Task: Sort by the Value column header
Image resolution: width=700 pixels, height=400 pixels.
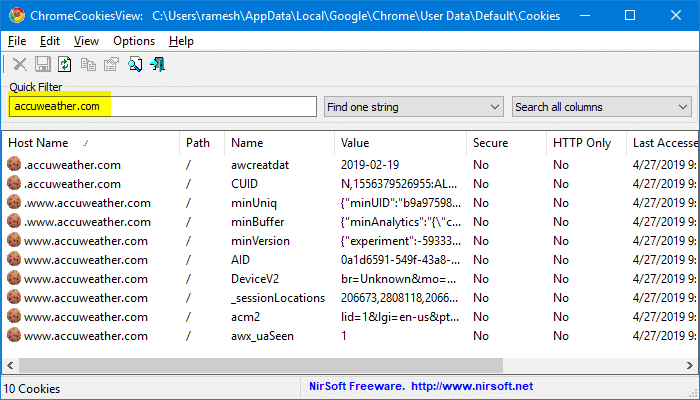Action: pyautogui.click(x=400, y=143)
